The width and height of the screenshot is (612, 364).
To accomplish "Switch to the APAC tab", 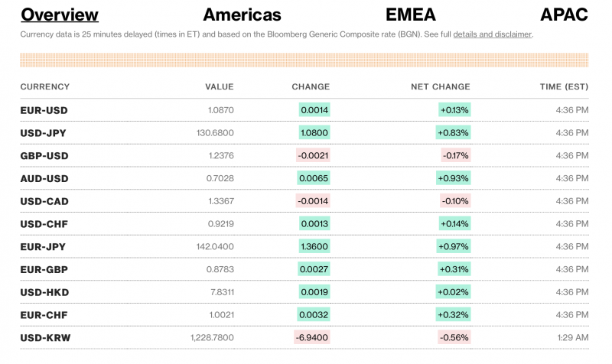I will [564, 15].
